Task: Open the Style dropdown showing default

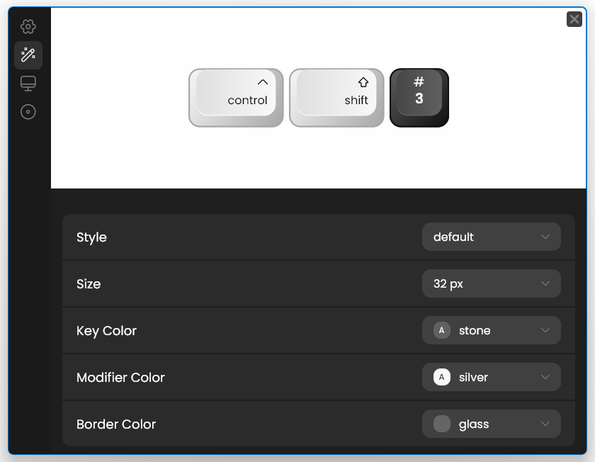Action: 491,237
